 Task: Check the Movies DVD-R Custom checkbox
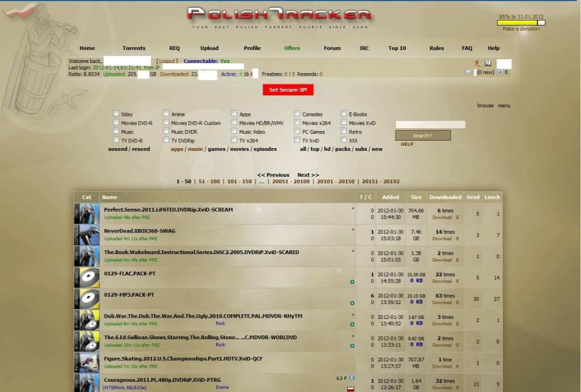(x=166, y=122)
